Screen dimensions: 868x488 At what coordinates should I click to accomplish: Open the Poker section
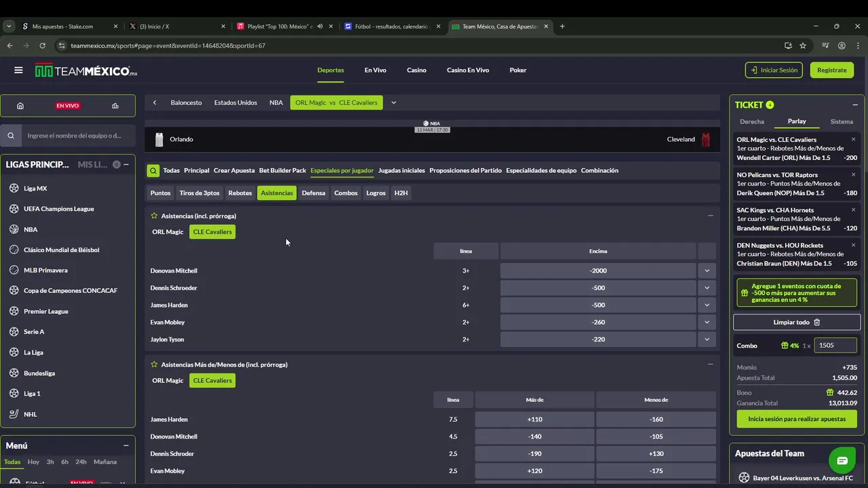click(518, 70)
